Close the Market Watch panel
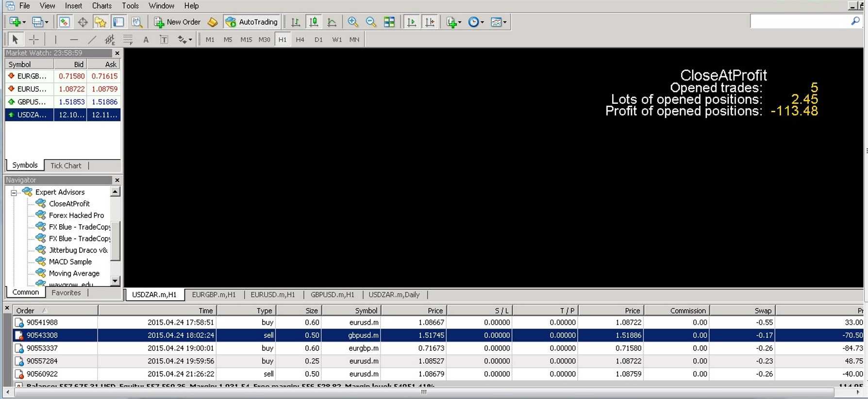 point(117,53)
